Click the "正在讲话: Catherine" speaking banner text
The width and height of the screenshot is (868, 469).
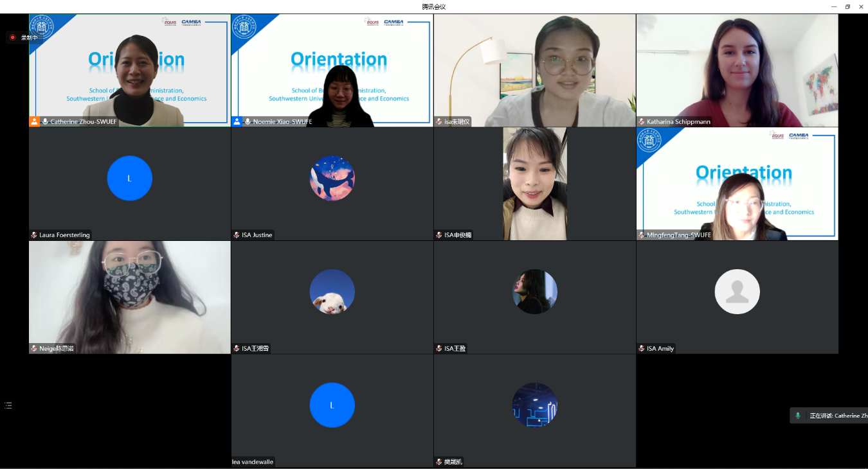tap(836, 416)
